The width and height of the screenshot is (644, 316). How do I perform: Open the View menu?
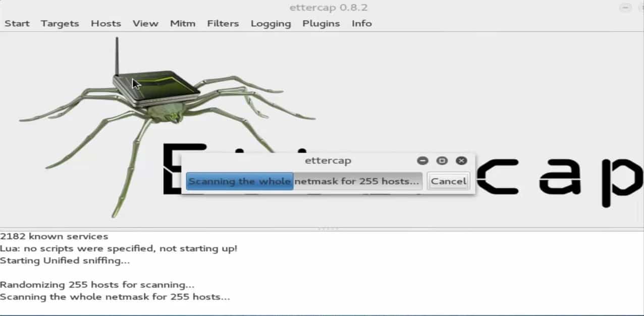pos(145,23)
